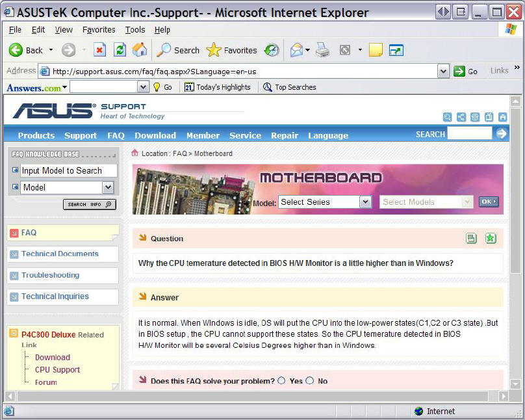Click the Today's Highlights calendar icon
The image size is (525, 420).
(189, 87)
